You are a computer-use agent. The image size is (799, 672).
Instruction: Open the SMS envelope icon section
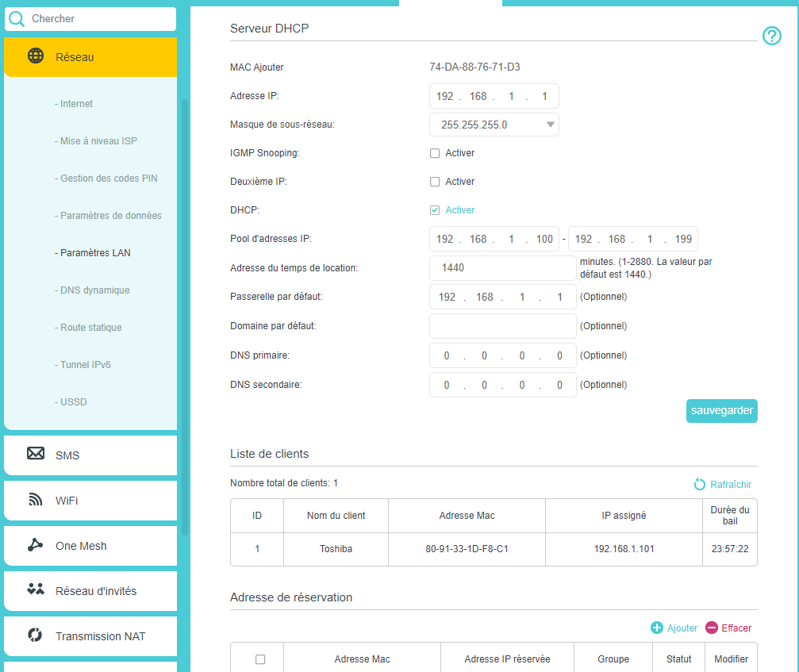pos(36,454)
